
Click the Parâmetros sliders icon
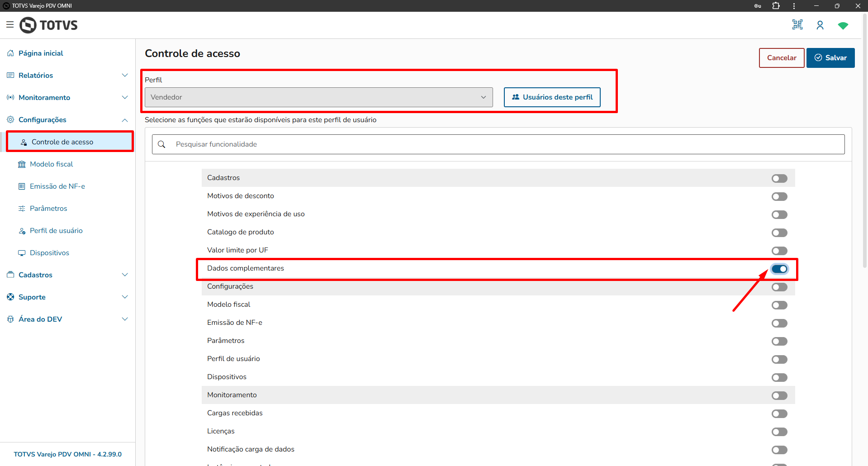(x=22, y=209)
